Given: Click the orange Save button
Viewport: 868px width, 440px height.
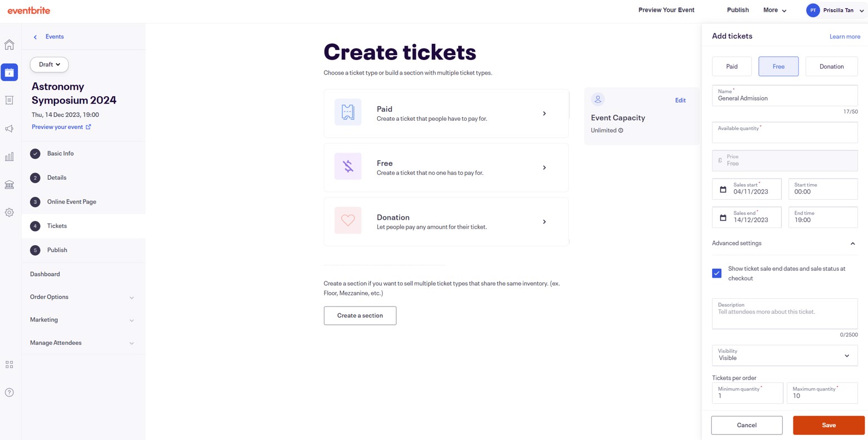Looking at the screenshot, I should tap(828, 425).
